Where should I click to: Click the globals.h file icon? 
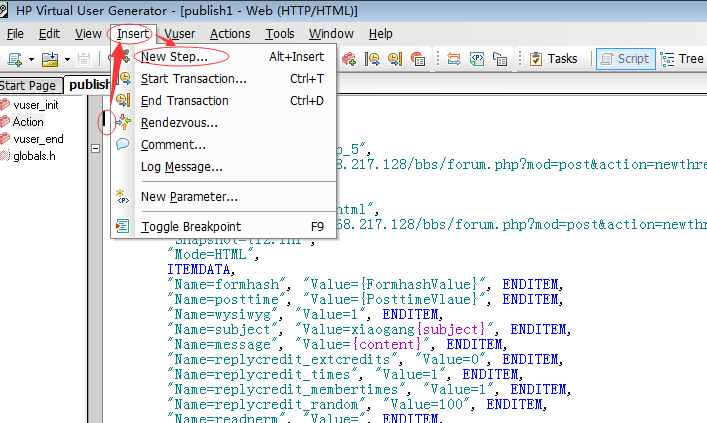(5, 156)
